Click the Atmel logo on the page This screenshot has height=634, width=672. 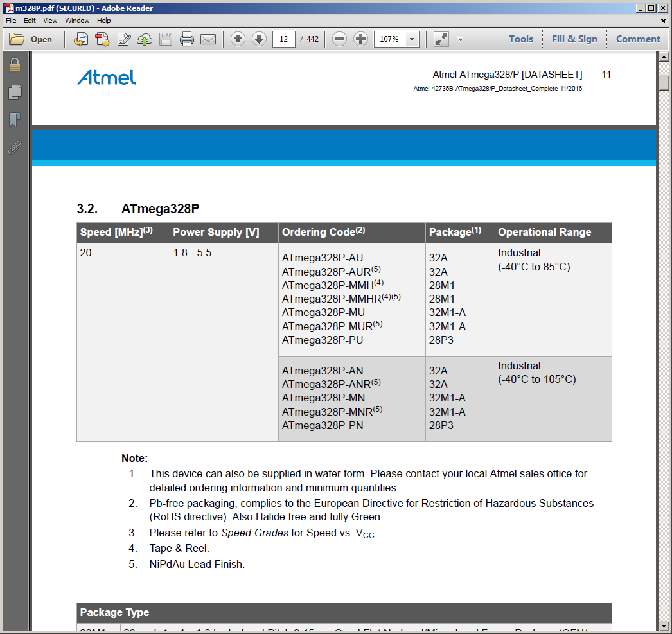pos(106,78)
